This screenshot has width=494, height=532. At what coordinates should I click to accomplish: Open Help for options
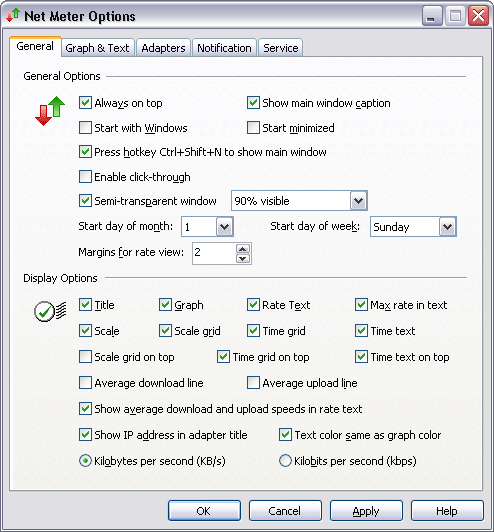447,511
